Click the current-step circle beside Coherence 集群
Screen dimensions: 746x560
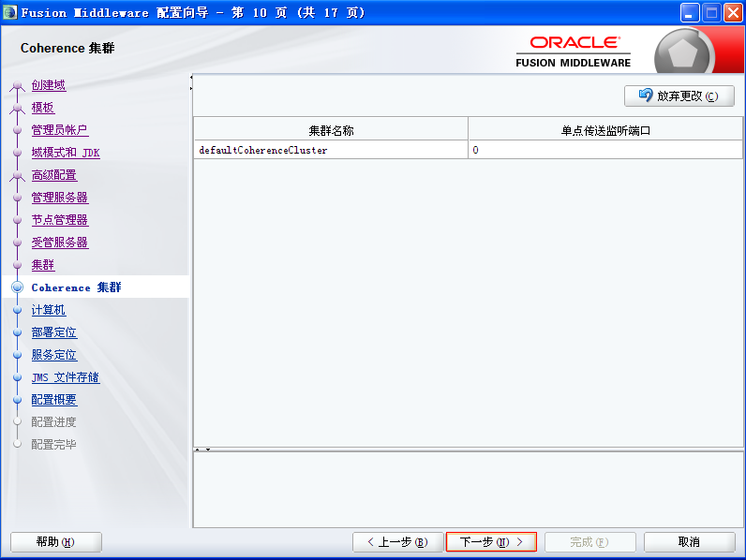[x=18, y=287]
